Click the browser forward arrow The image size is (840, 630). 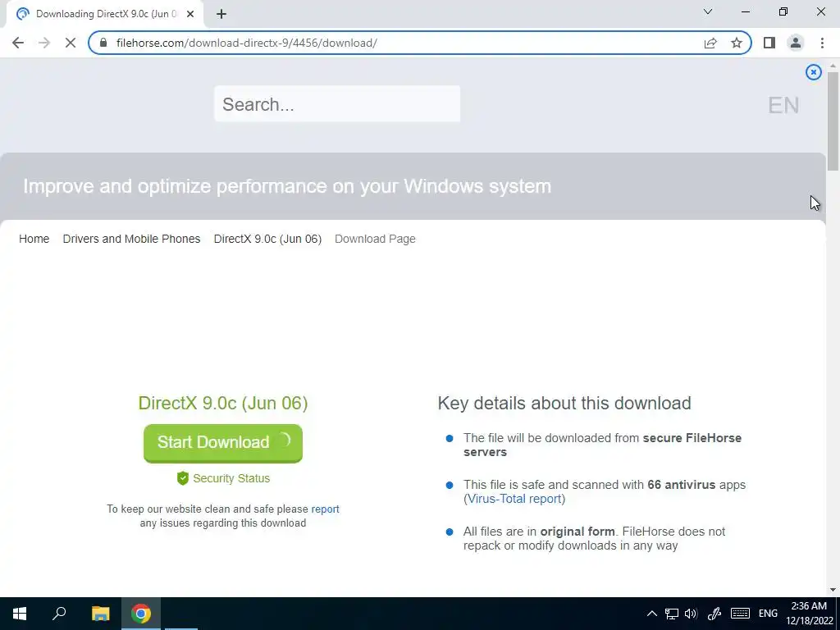pyautogui.click(x=44, y=43)
